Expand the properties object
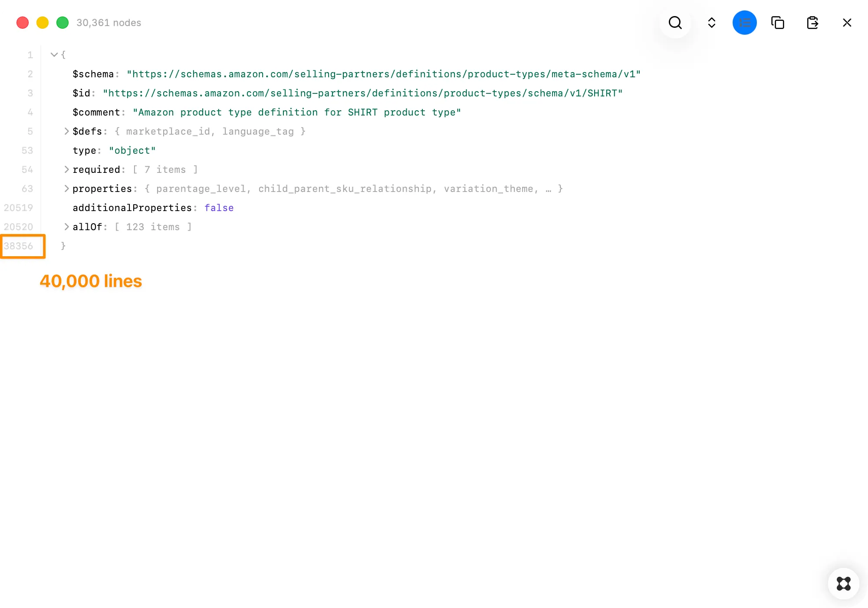This screenshot has width=868, height=608. 66,188
